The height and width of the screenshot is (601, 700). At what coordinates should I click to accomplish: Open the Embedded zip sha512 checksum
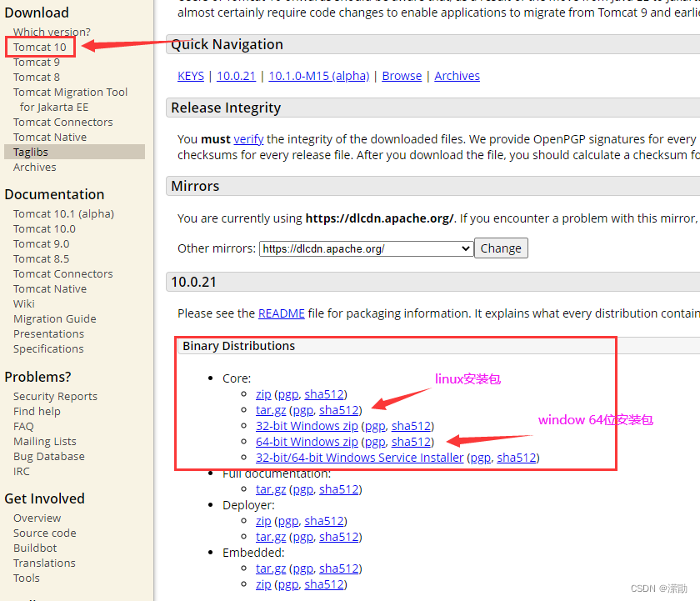click(324, 584)
